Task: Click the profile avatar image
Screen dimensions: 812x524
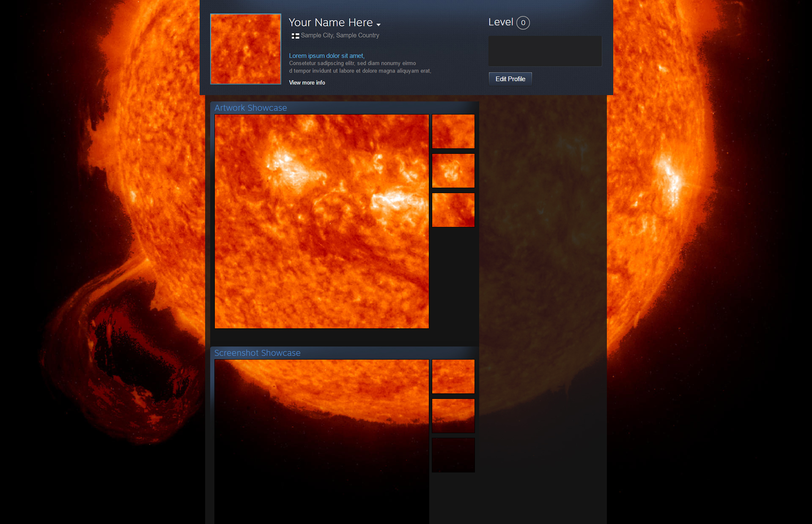Action: coord(246,49)
